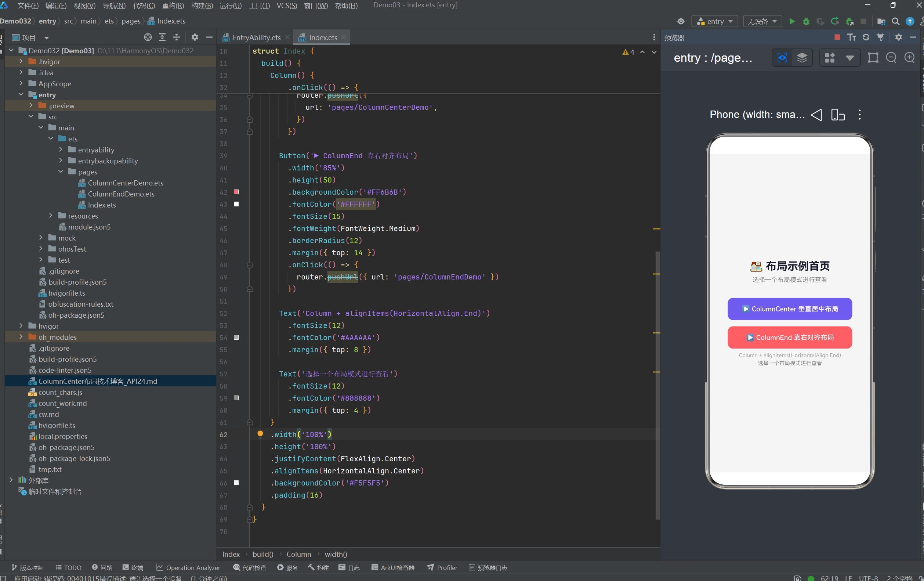924x581 pixels.
Task: Click the build sync icon left of entry dropdown
Action: pos(681,22)
